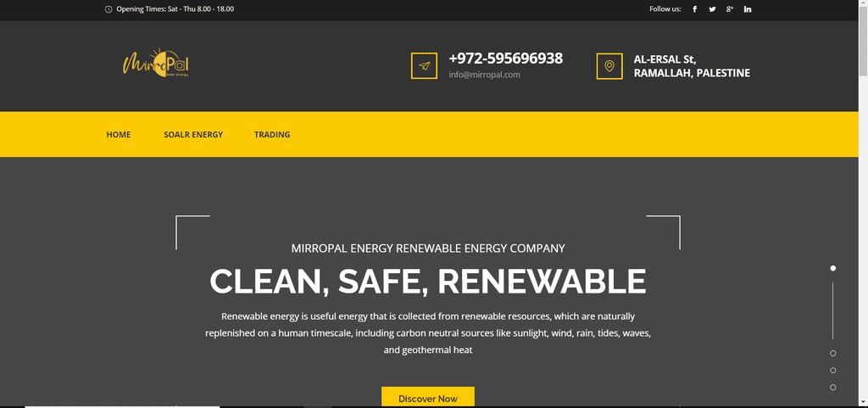The width and height of the screenshot is (868, 408).
Task: Open the LinkedIn social icon
Action: pos(748,8)
